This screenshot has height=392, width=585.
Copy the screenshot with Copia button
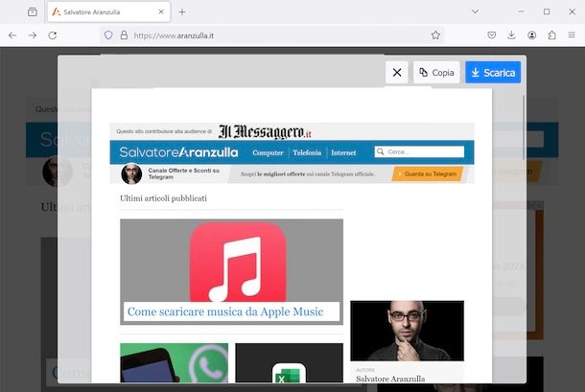[x=436, y=72]
